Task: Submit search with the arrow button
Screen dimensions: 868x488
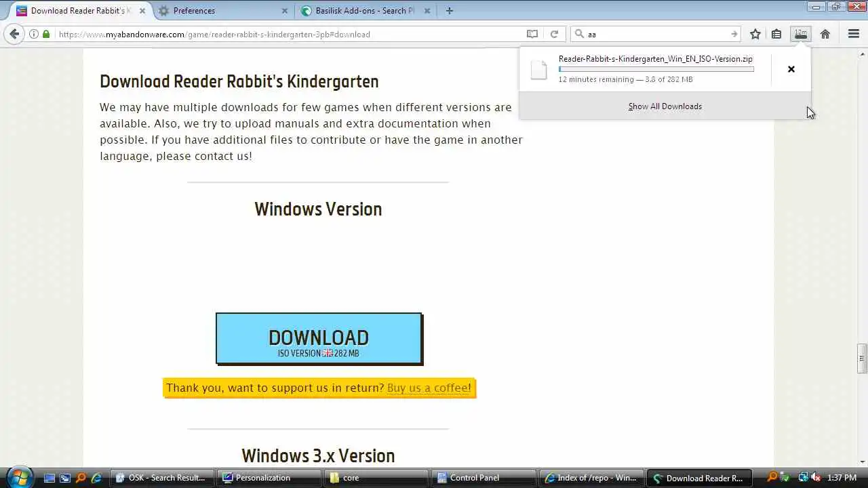Action: pyautogui.click(x=734, y=34)
